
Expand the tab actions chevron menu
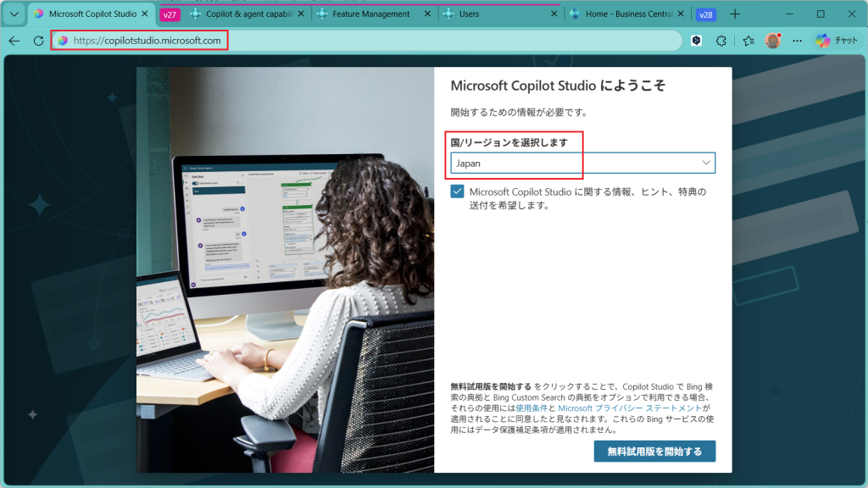coord(14,14)
